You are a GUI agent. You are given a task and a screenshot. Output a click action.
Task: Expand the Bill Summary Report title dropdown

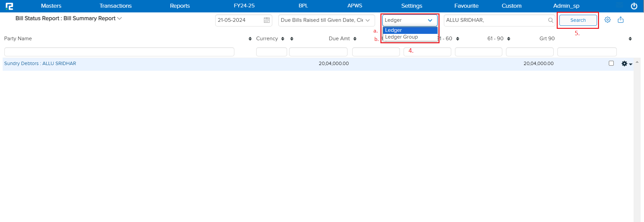120,18
